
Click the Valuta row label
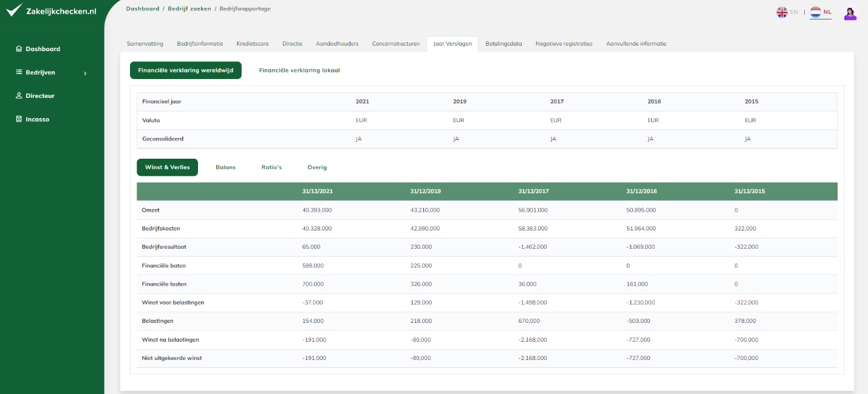pos(151,120)
